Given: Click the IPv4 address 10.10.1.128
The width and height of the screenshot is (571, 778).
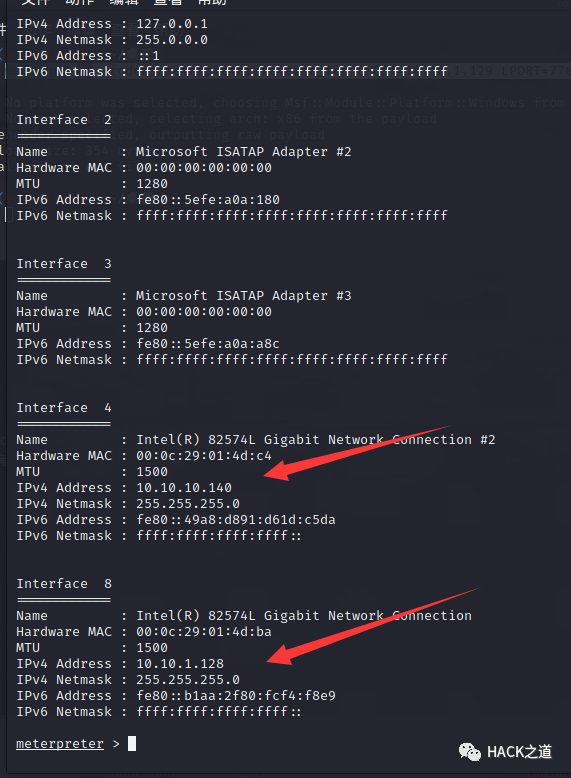Looking at the screenshot, I should click(180, 664).
